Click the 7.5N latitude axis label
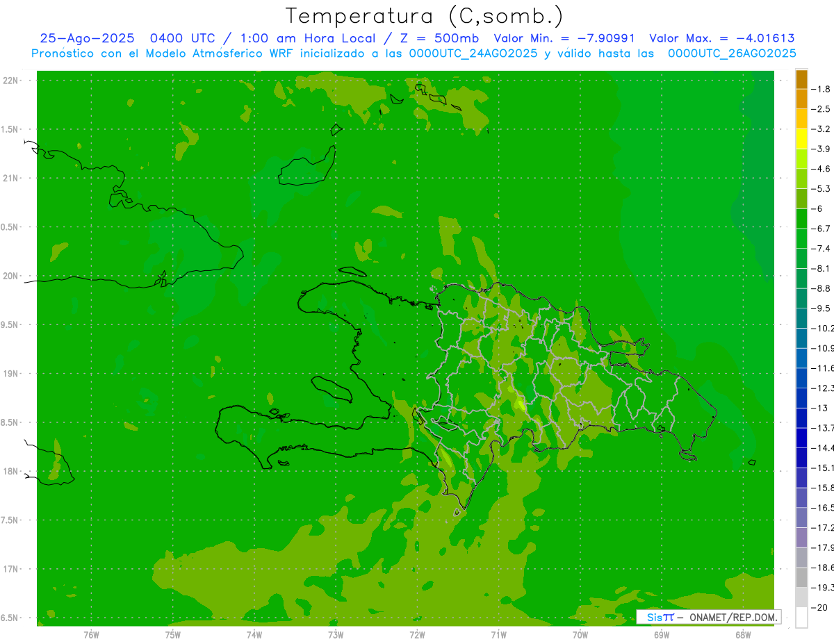834x644 pixels. (x=10, y=520)
